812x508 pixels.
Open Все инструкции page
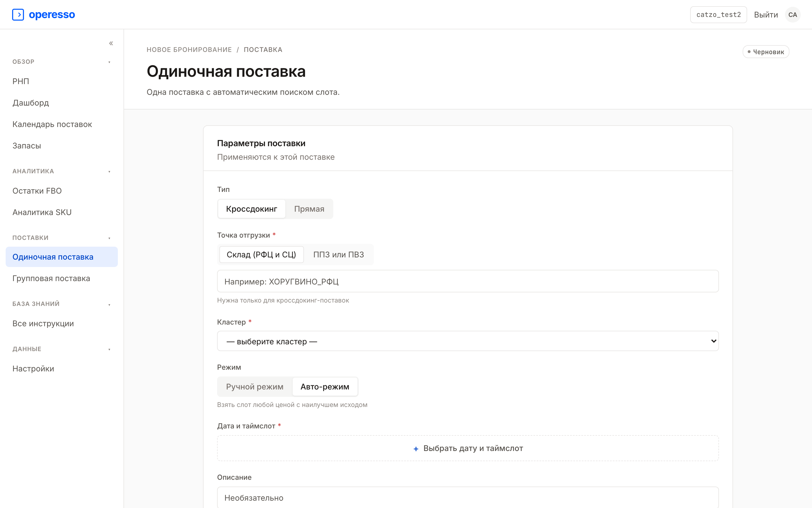click(x=62, y=323)
